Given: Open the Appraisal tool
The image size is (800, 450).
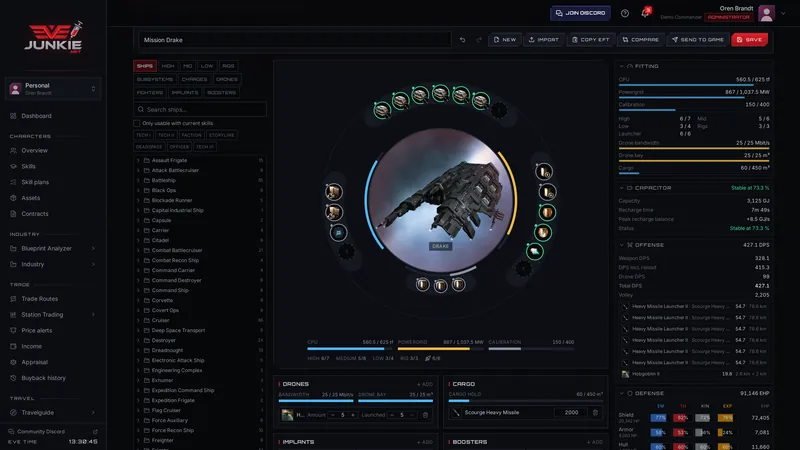Looking at the screenshot, I should [x=34, y=362].
